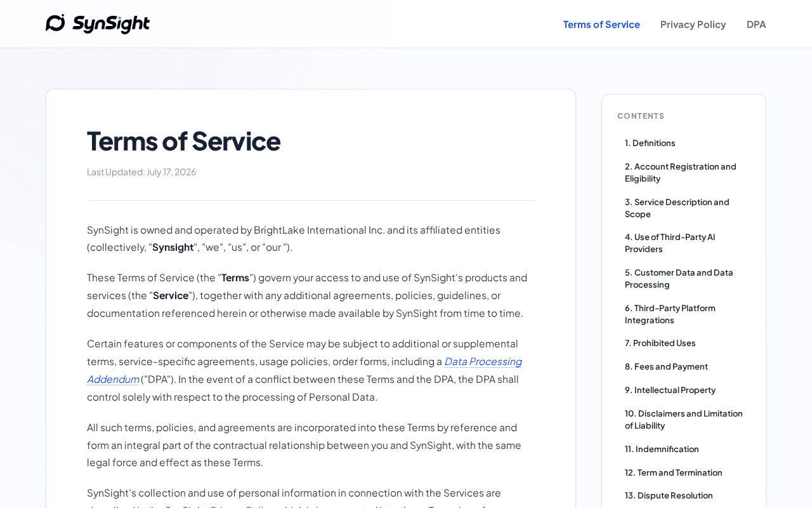Jump to 9. Intellectual Property
Screen dimensions: 812x508
670,390
